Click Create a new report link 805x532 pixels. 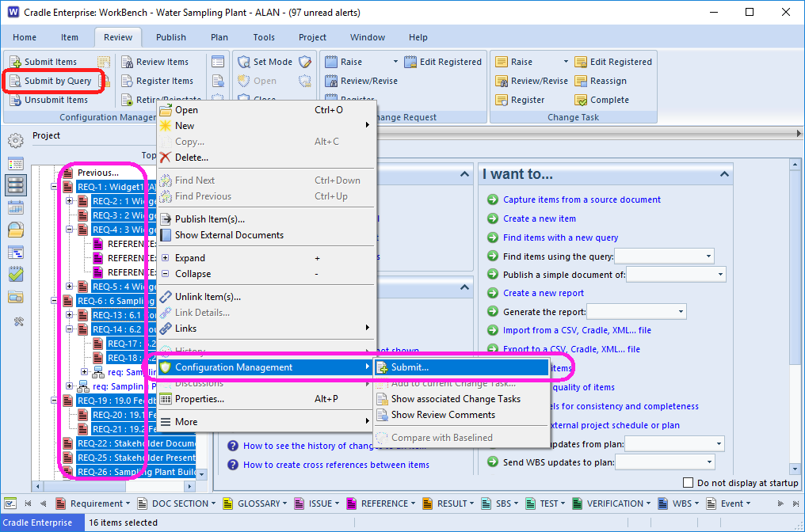pos(544,293)
